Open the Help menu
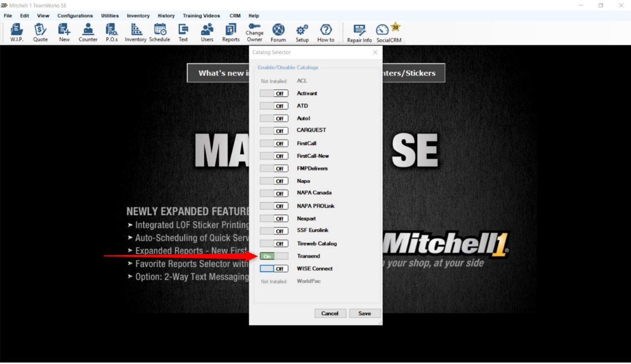 [254, 16]
